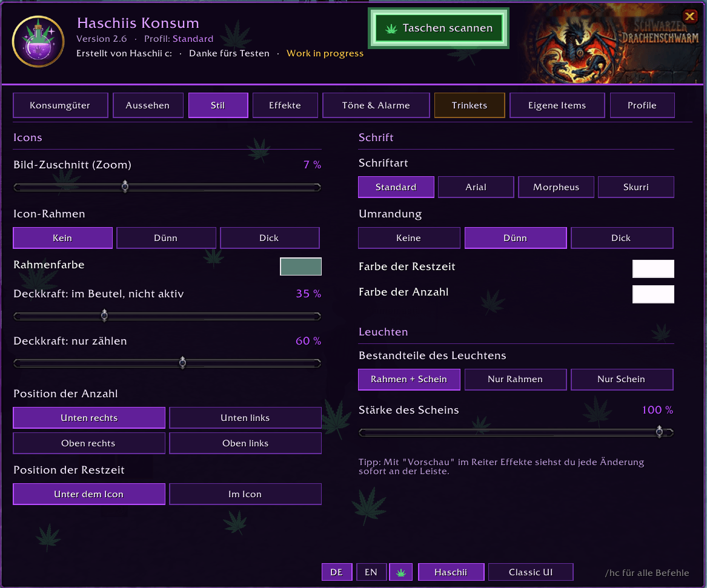Image resolution: width=707 pixels, height=588 pixels.
Task: Choose Dick for Icon-Rahmen
Action: (x=270, y=238)
